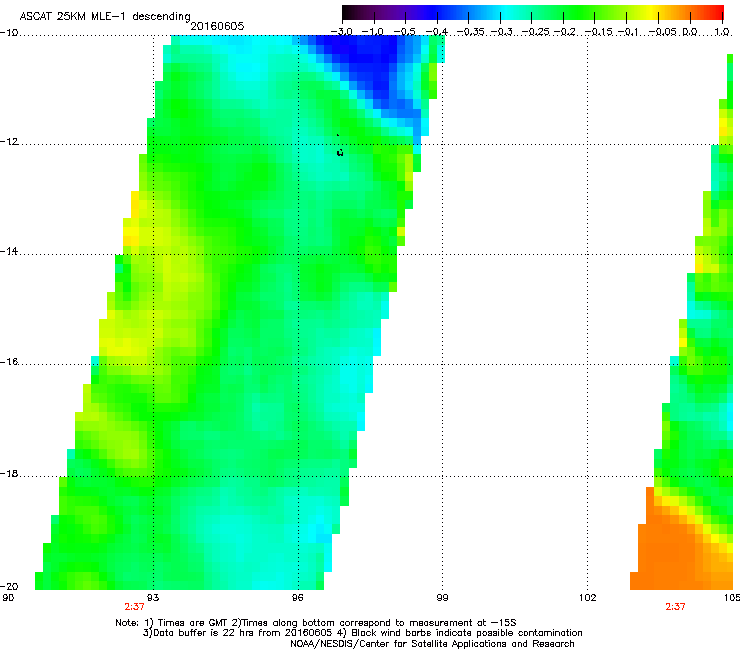Select the date label "20160605" under the title
This screenshot has width=740, height=650.
(217, 26)
